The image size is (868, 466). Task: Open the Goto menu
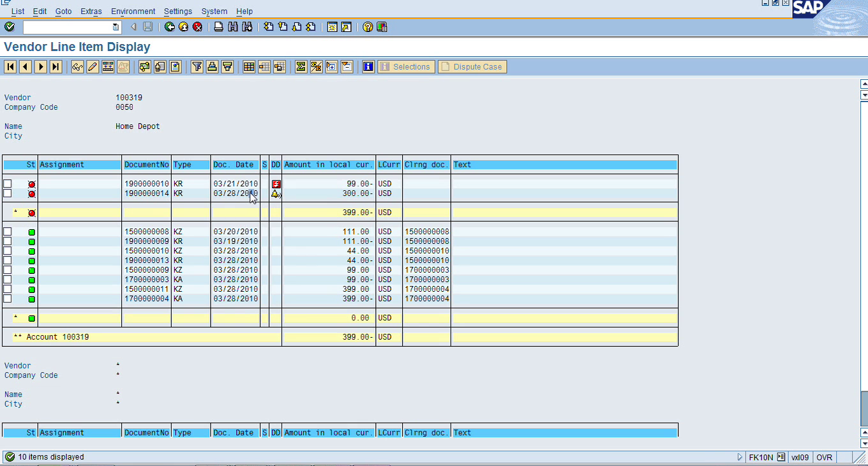tap(64, 11)
